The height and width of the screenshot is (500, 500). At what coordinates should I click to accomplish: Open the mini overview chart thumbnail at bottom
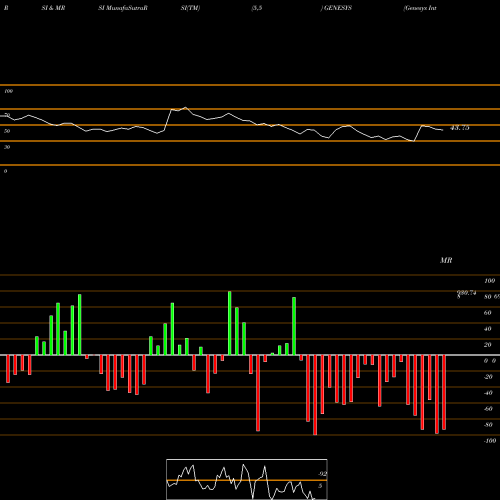pyautogui.click(x=247, y=479)
